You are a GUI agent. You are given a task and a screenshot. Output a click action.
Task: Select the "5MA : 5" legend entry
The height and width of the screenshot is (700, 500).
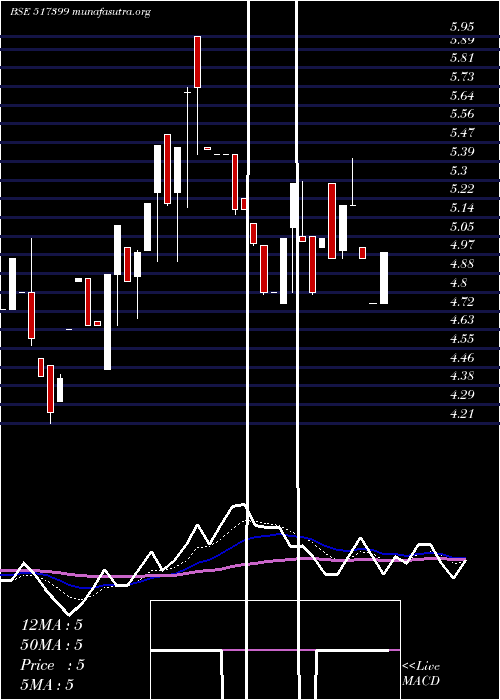click(47, 685)
